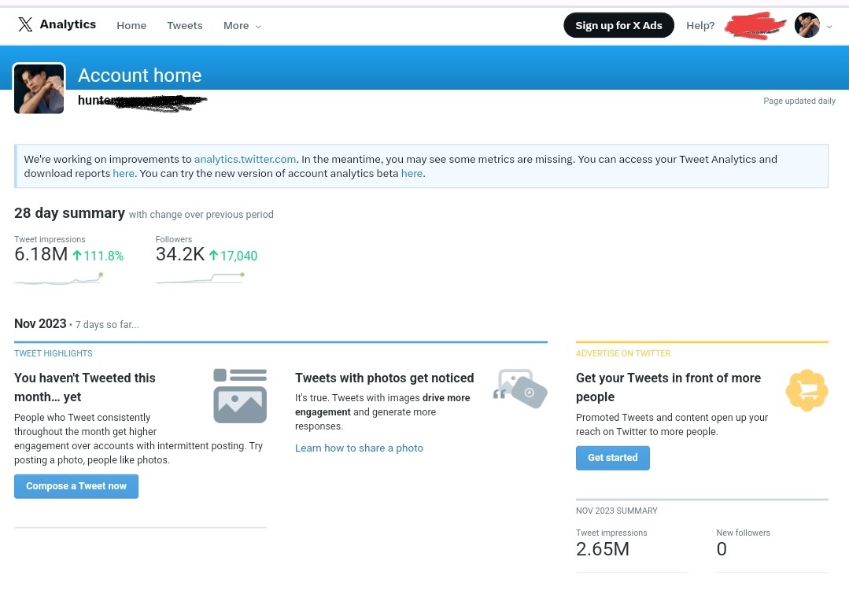The image size is (849, 616).
Task: Click the large account profile picture
Action: [39, 88]
